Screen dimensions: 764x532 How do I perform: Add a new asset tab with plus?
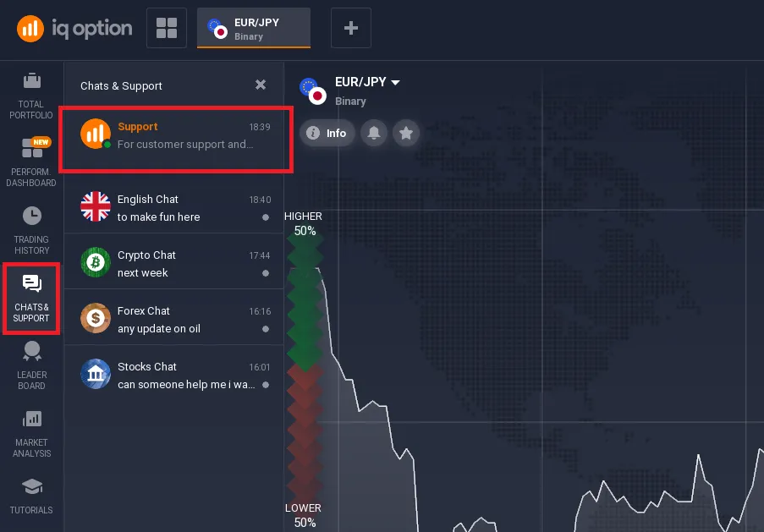pos(351,28)
